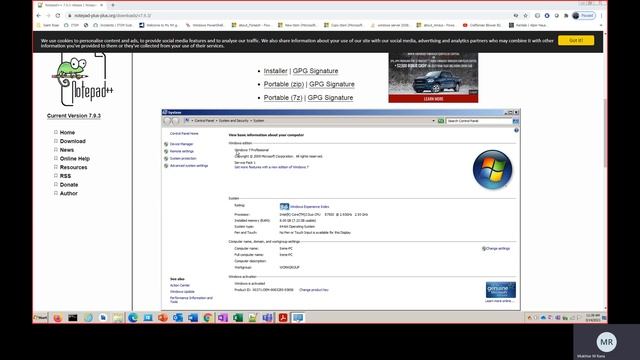Click the GPG Signature link beside Installer
The image size is (640, 360).
click(x=316, y=71)
